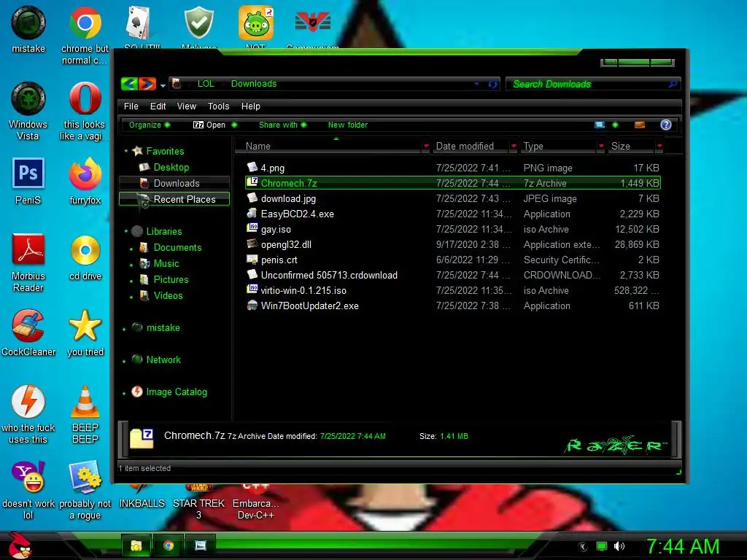This screenshot has height=560, width=747.
Task: Click the 7z Open button
Action: pyautogui.click(x=209, y=125)
